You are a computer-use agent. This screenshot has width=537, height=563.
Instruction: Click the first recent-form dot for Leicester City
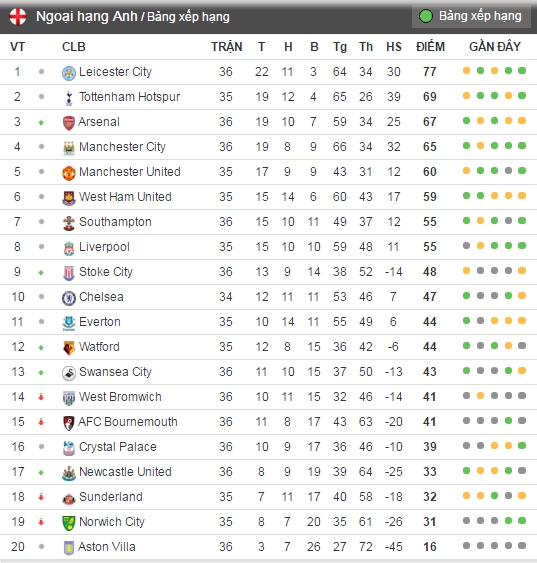tap(466, 71)
